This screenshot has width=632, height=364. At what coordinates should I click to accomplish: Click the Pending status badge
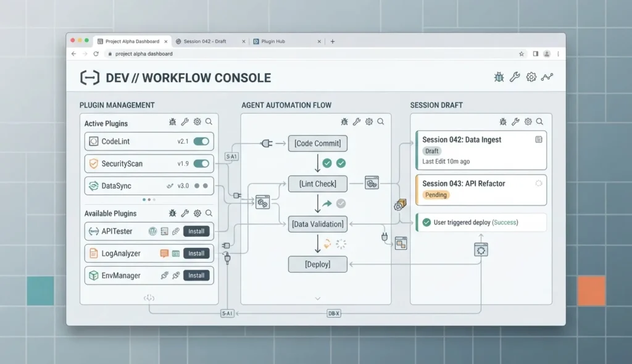click(x=436, y=195)
